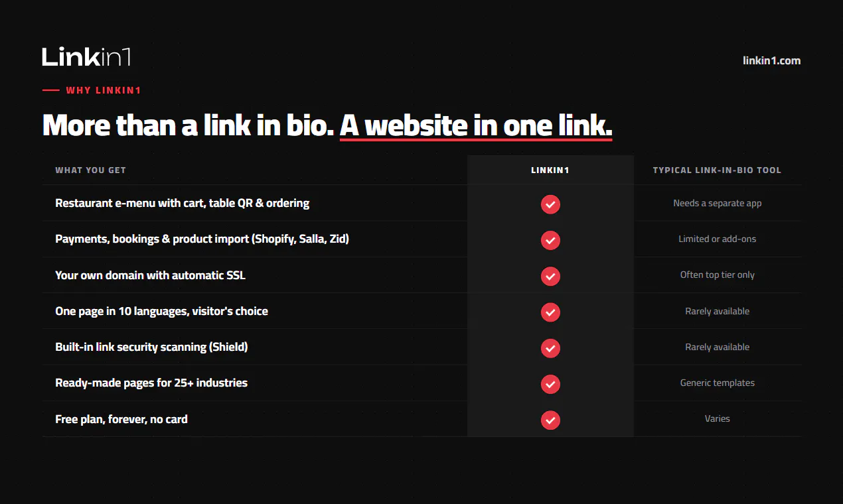Image resolution: width=843 pixels, height=504 pixels.
Task: Click the "TYPICAL LINK-IN-BIO TOOL" column header
Action: click(x=717, y=170)
